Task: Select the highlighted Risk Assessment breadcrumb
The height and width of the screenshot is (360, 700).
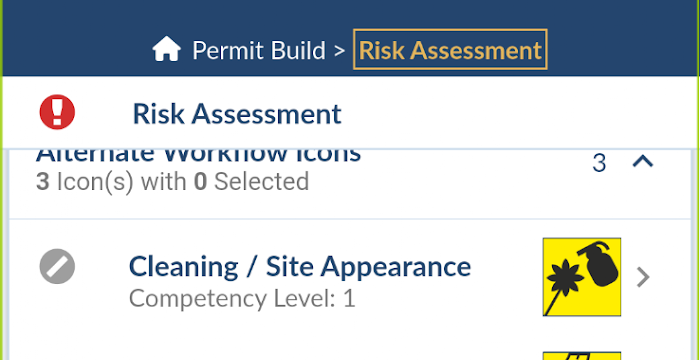Action: (450, 50)
